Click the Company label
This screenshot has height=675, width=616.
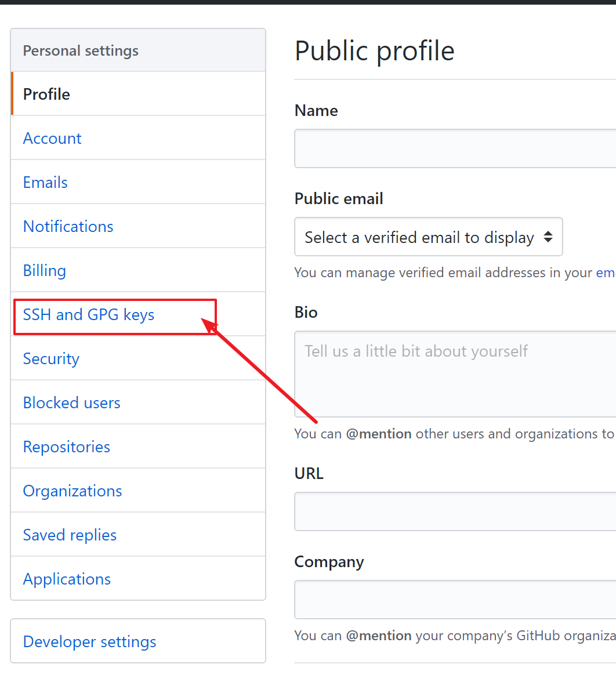click(329, 562)
